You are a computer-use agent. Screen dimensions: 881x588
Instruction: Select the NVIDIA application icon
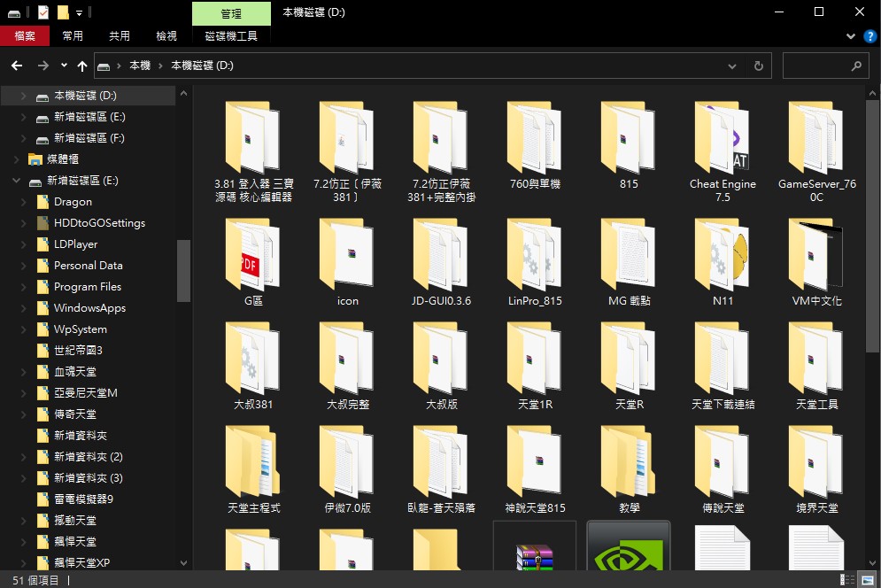click(x=629, y=546)
